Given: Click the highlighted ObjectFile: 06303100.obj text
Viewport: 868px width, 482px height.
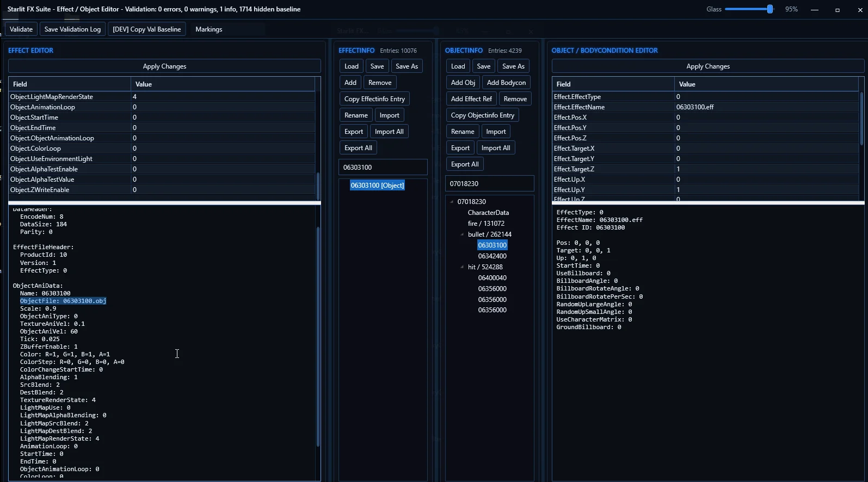Looking at the screenshot, I should coord(63,301).
